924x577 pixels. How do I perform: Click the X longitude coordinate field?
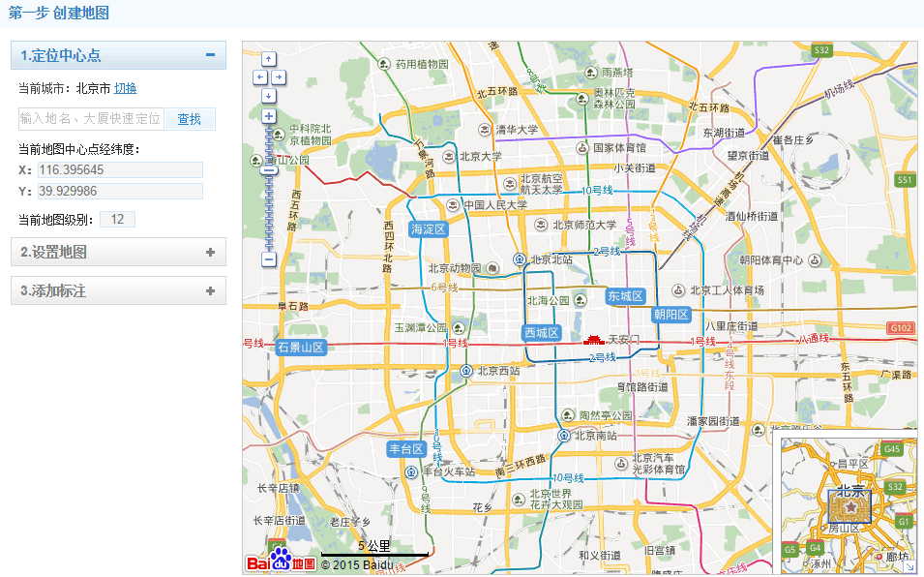(119, 169)
